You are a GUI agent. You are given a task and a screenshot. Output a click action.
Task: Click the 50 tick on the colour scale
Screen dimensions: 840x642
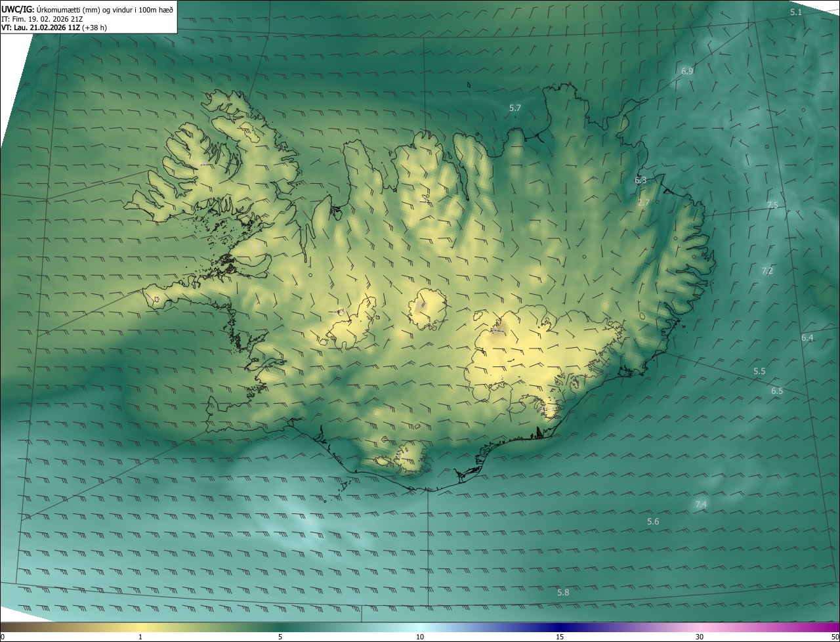point(835,637)
